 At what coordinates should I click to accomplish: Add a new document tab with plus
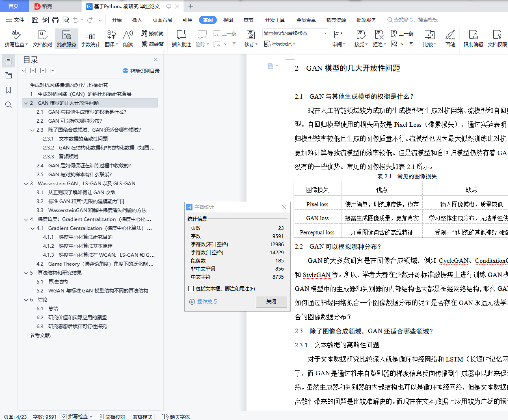[191, 6]
